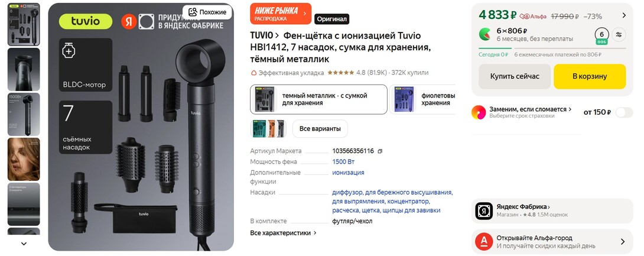The image size is (644, 256).
Task: Open Alfa-gorod offer arrow
Action: click(623, 242)
